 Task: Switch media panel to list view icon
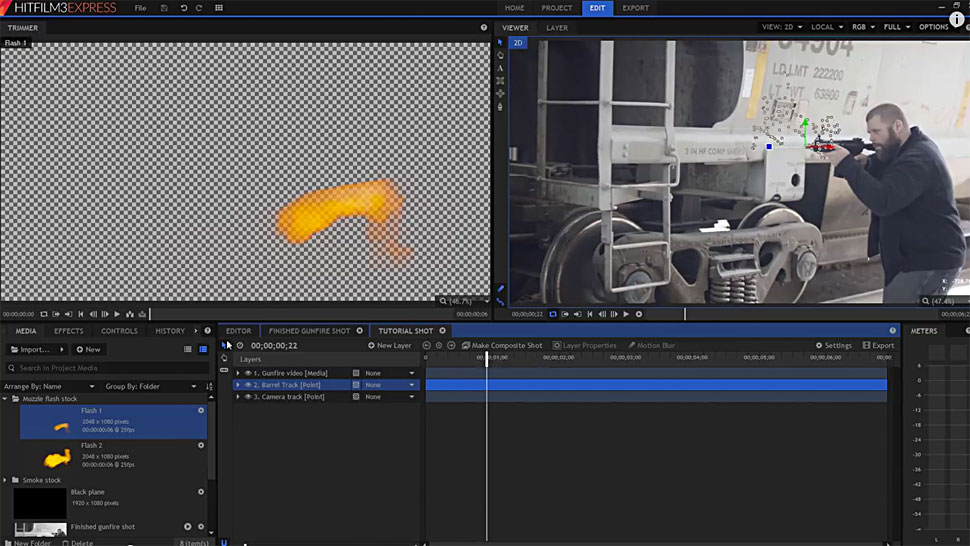[x=187, y=349]
